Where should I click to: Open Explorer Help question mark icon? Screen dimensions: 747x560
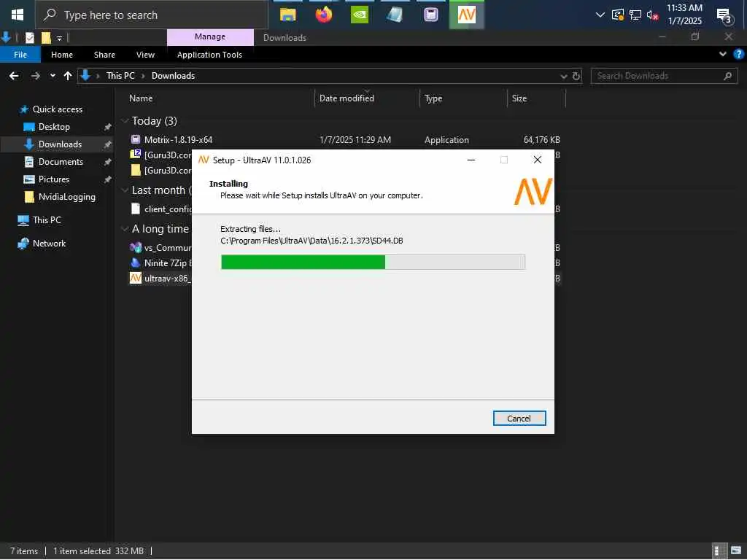(738, 54)
